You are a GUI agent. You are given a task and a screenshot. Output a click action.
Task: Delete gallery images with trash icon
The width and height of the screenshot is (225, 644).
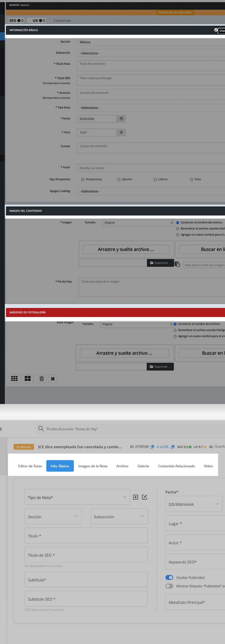[42, 378]
